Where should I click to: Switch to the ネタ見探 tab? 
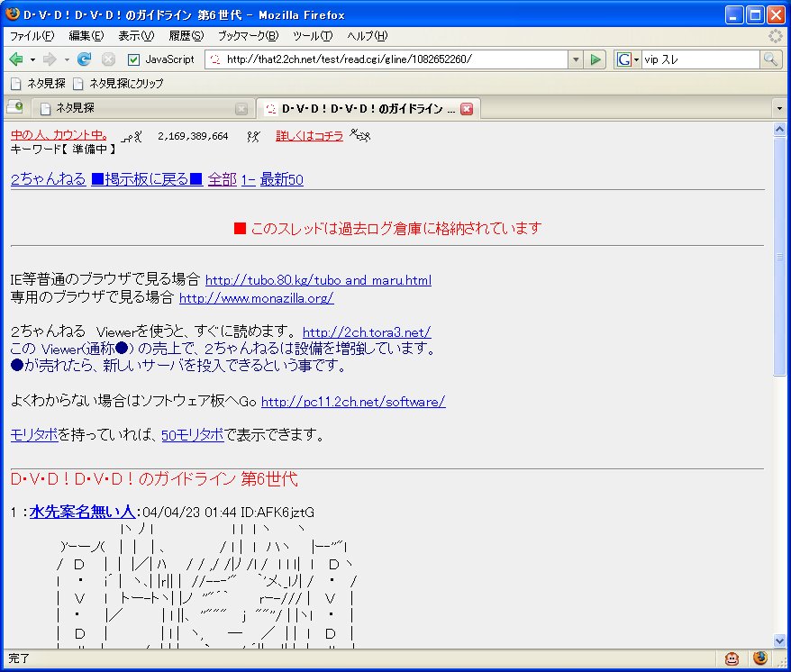click(141, 108)
